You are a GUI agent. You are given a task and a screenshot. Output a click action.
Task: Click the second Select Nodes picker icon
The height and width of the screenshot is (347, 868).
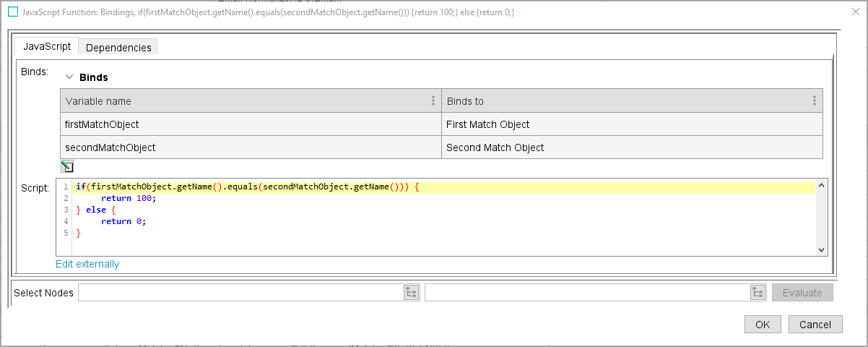pyautogui.click(x=758, y=293)
